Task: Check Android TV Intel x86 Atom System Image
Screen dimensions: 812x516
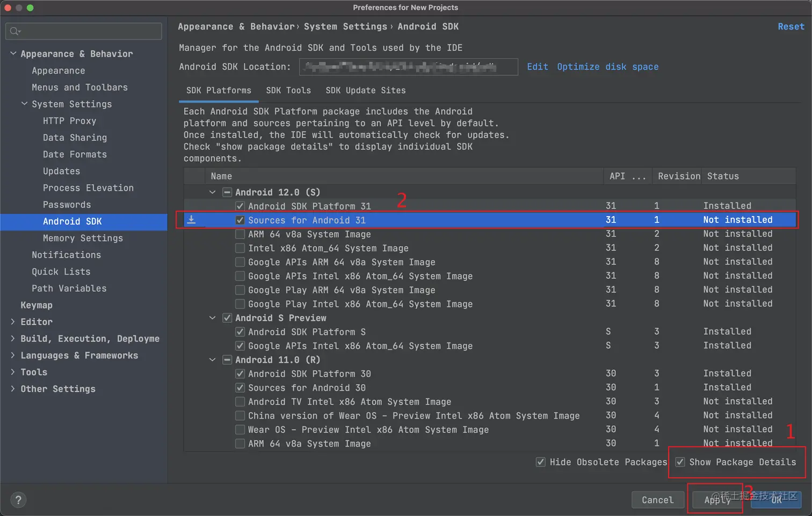Action: [x=240, y=402]
